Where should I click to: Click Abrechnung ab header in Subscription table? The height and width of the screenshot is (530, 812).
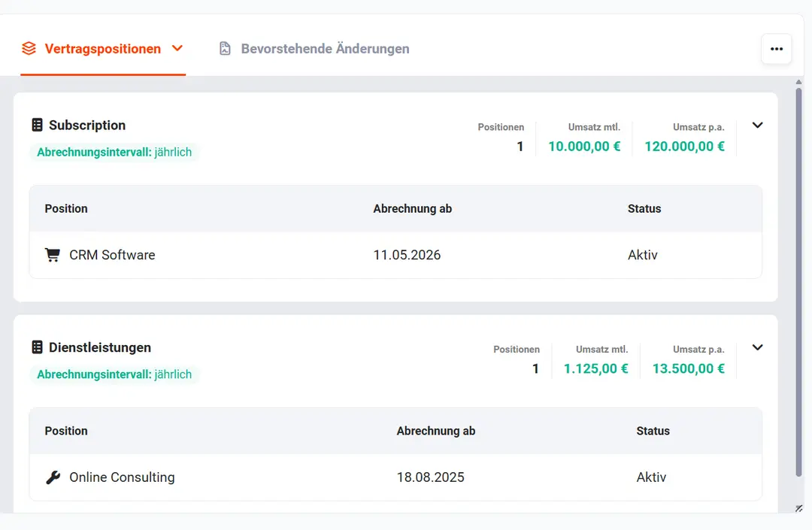click(x=413, y=208)
